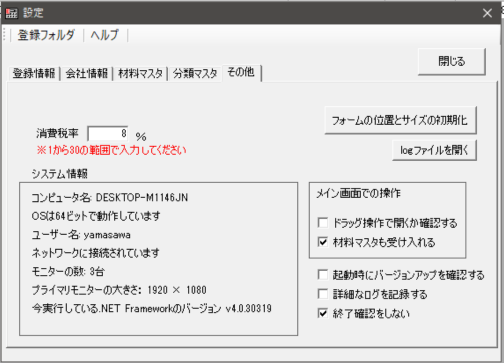Click the app icon in title bar
The image size is (504, 363).
coord(11,13)
